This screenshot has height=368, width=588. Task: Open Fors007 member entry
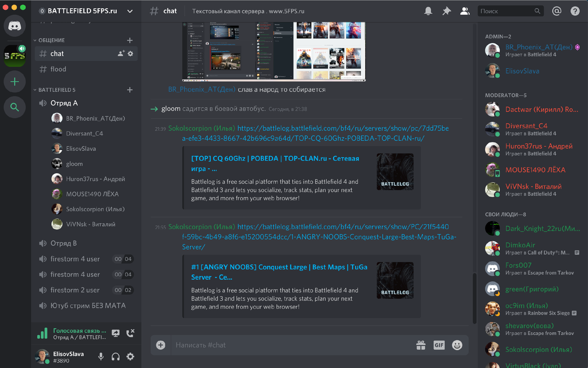[533, 269]
